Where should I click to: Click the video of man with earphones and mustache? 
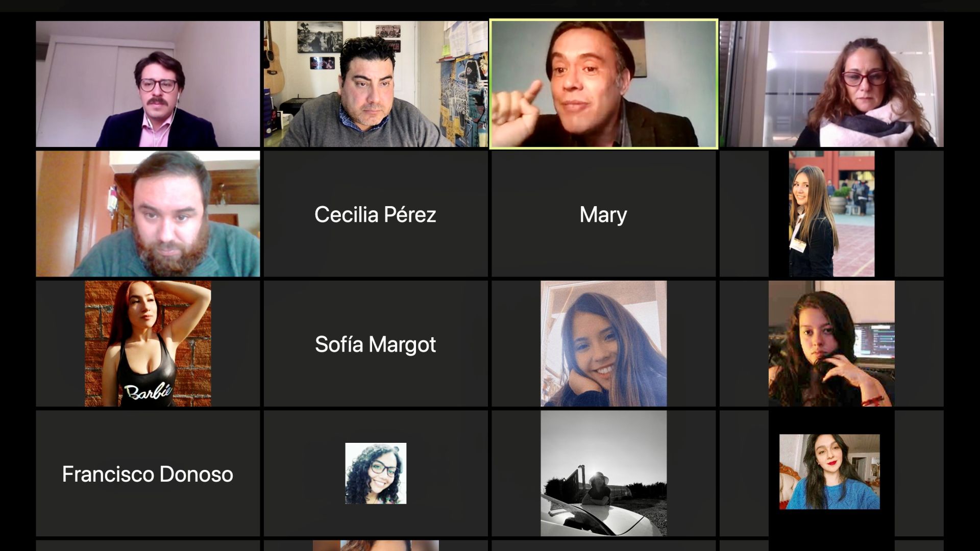tap(148, 84)
